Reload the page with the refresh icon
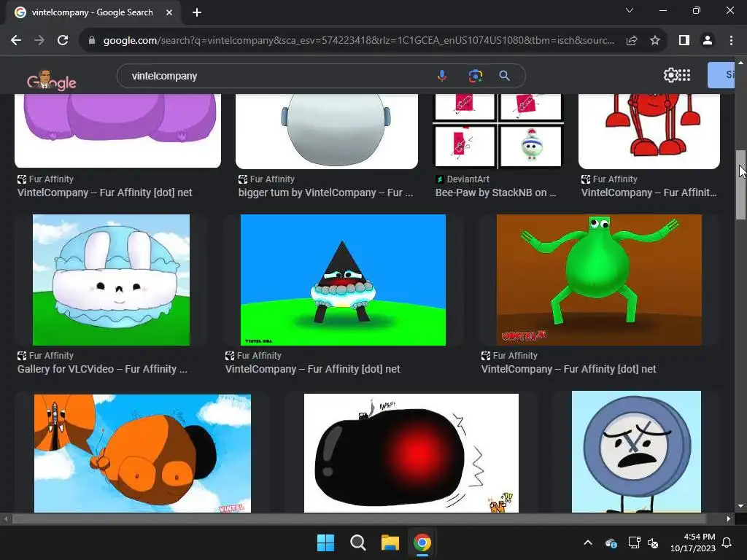The width and height of the screenshot is (747, 560). coord(63,41)
